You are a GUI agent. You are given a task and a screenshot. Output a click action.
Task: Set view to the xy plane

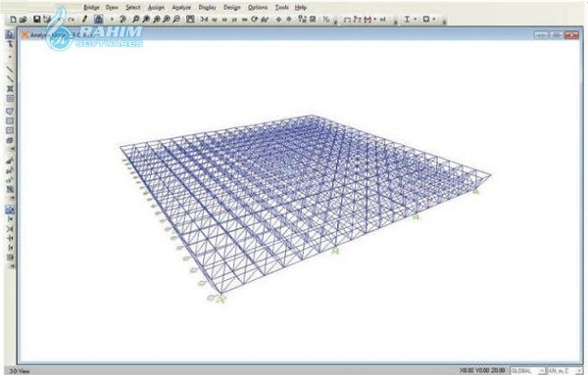click(215, 20)
